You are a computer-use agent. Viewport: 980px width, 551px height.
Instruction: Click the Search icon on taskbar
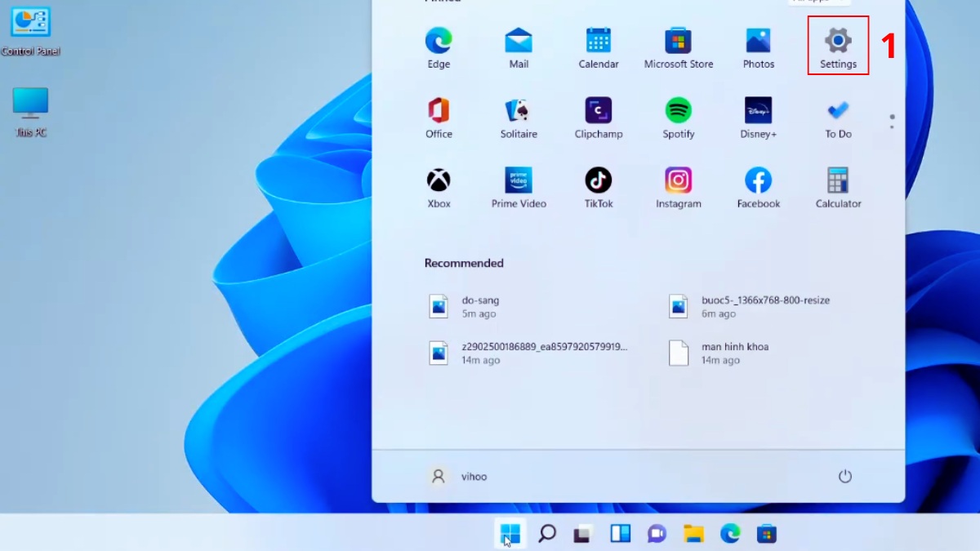pyautogui.click(x=547, y=534)
